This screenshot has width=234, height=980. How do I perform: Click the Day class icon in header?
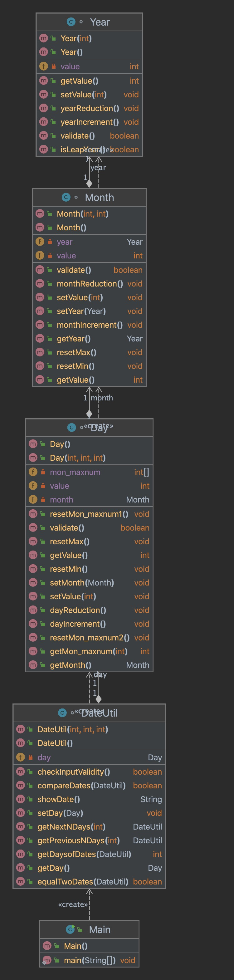tap(71, 428)
